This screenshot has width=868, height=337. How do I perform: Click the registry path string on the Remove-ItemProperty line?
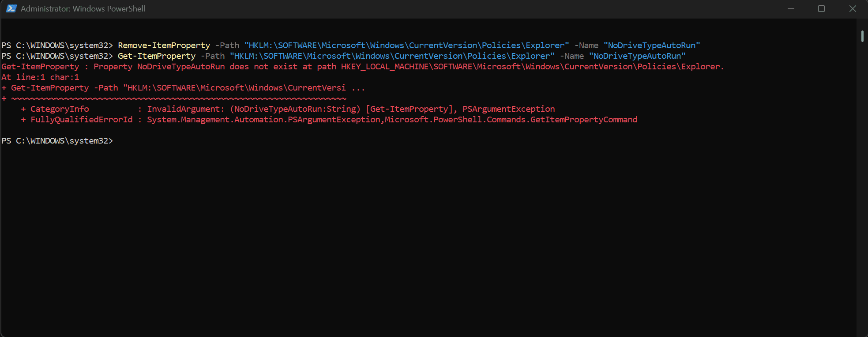coord(407,45)
